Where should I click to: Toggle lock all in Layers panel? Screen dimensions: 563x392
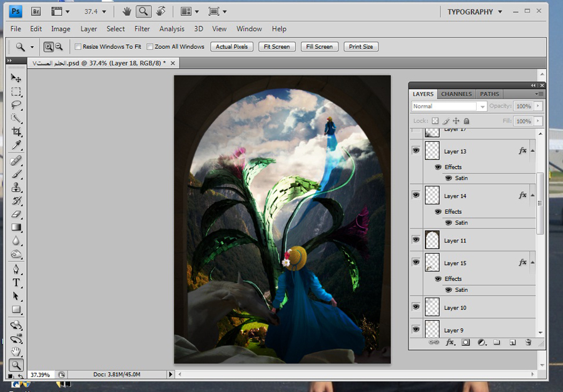click(x=467, y=121)
